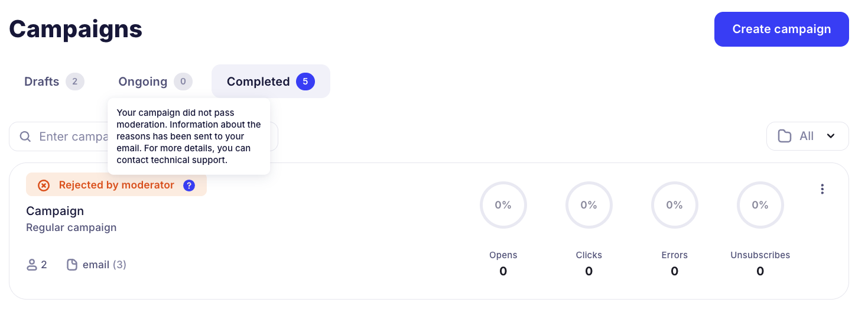The height and width of the screenshot is (309, 868).
Task: Click the red rejected X icon
Action: pyautogui.click(x=44, y=186)
